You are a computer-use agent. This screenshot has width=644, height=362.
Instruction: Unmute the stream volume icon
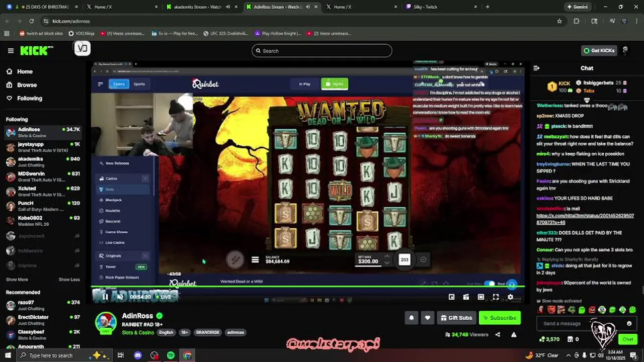[x=120, y=297]
